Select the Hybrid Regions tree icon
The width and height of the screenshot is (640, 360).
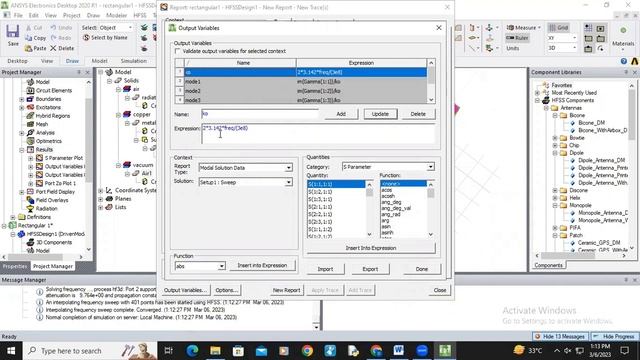(x=30, y=116)
